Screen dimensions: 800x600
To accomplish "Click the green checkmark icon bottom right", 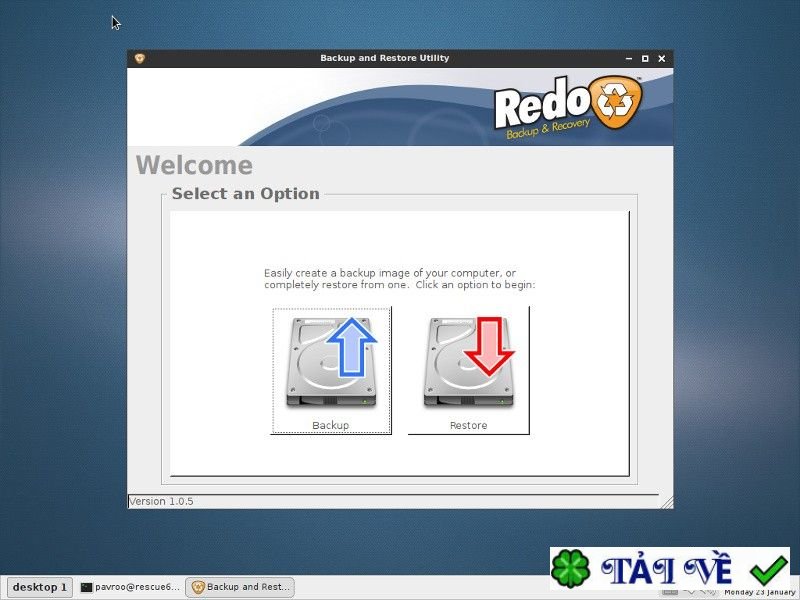I will (x=768, y=569).
